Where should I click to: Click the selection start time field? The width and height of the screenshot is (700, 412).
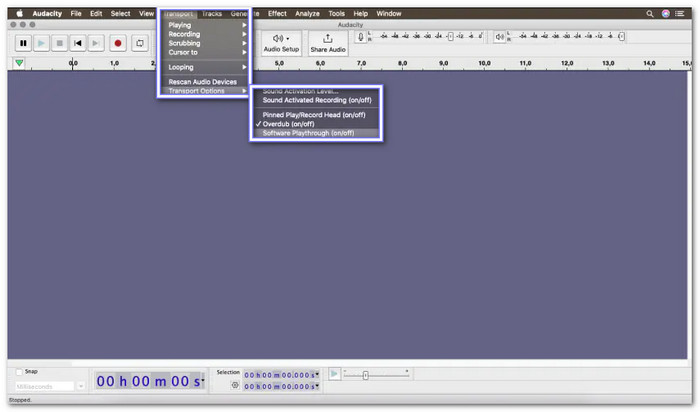[x=281, y=375]
